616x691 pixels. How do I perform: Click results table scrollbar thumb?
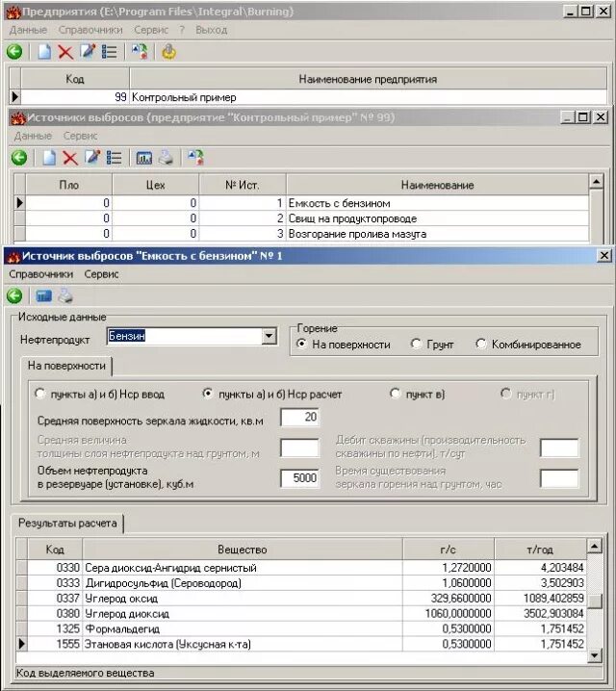[595, 601]
